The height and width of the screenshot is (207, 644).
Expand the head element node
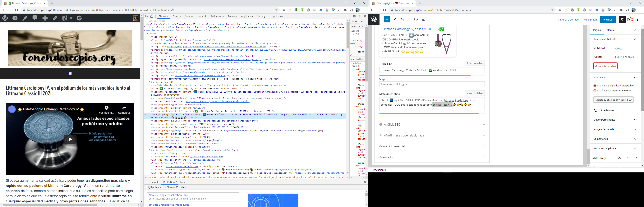147,34
